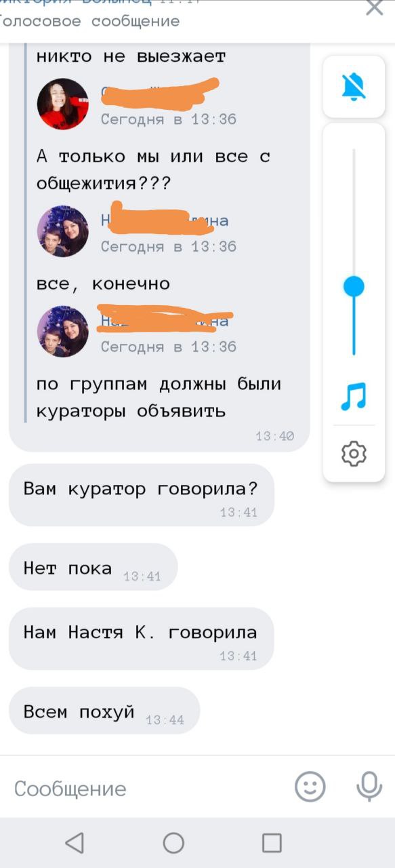Open the girl in red avatar
The image size is (395, 868).
[63, 104]
